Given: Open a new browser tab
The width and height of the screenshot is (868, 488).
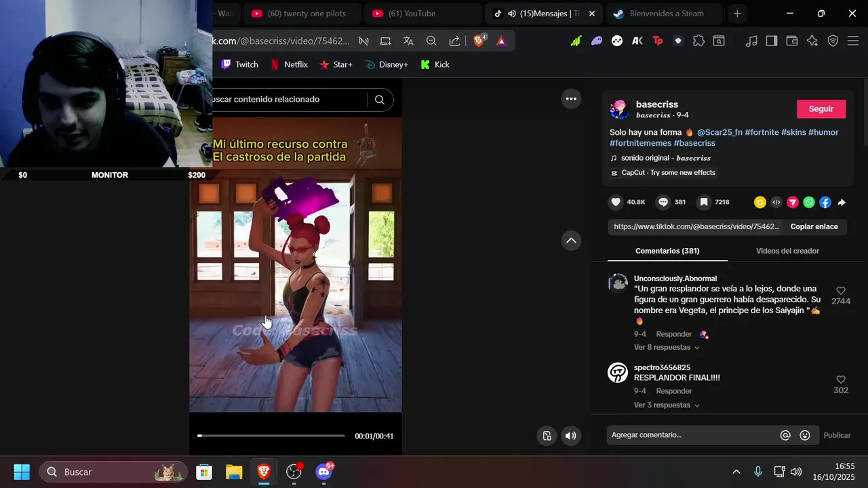Looking at the screenshot, I should (x=737, y=14).
